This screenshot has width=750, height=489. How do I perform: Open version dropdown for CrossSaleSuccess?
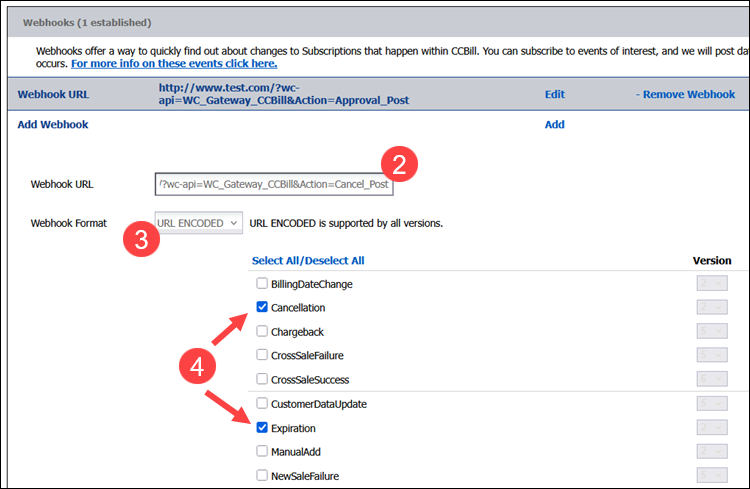712,379
